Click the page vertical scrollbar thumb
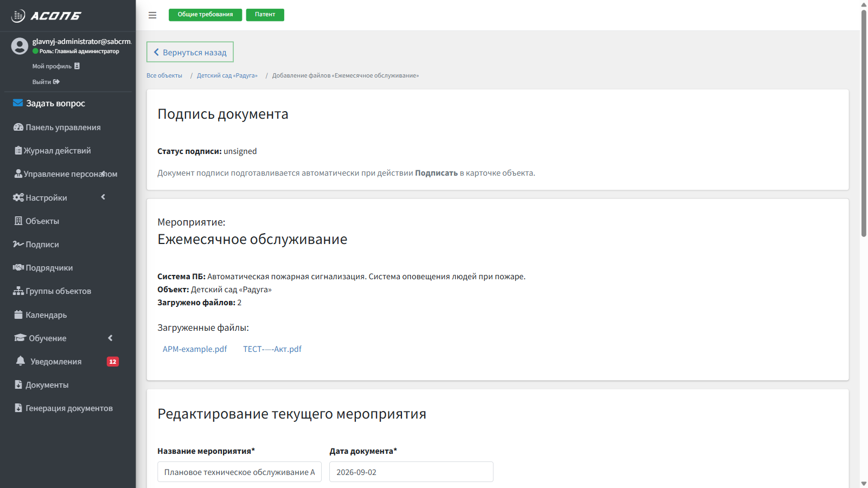 point(864,123)
